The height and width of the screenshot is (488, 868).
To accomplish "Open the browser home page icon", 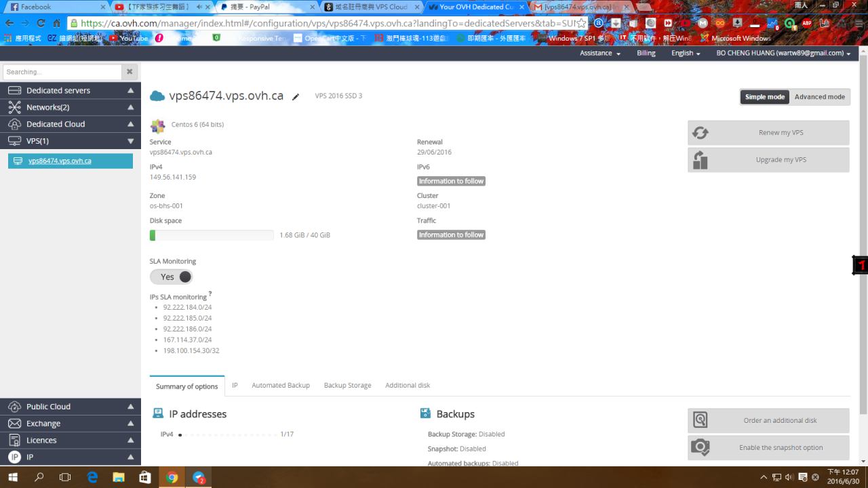I will (x=57, y=23).
